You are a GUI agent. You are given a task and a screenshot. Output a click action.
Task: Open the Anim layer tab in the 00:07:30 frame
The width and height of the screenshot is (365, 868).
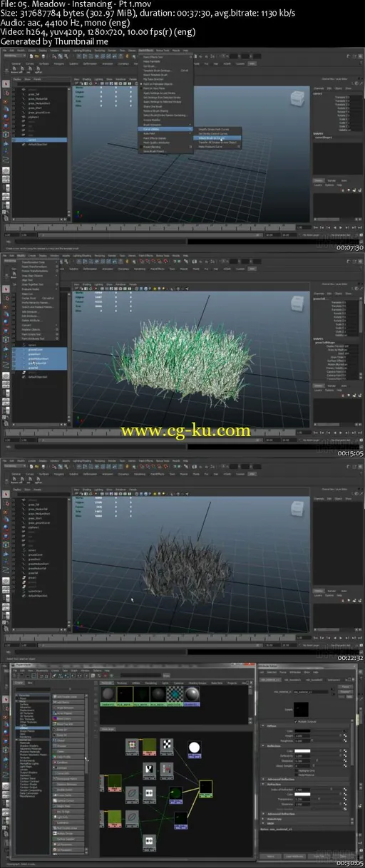click(x=344, y=180)
